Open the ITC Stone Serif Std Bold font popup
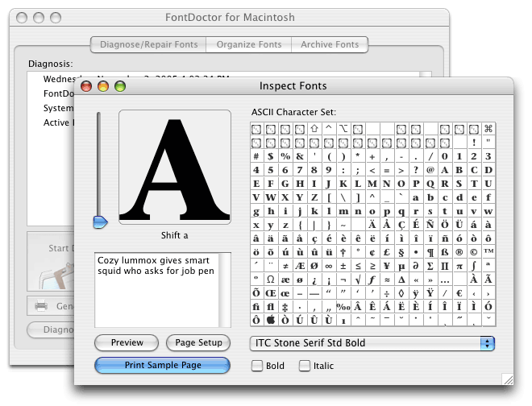Viewport: 532px width, 406px height. 372,343
